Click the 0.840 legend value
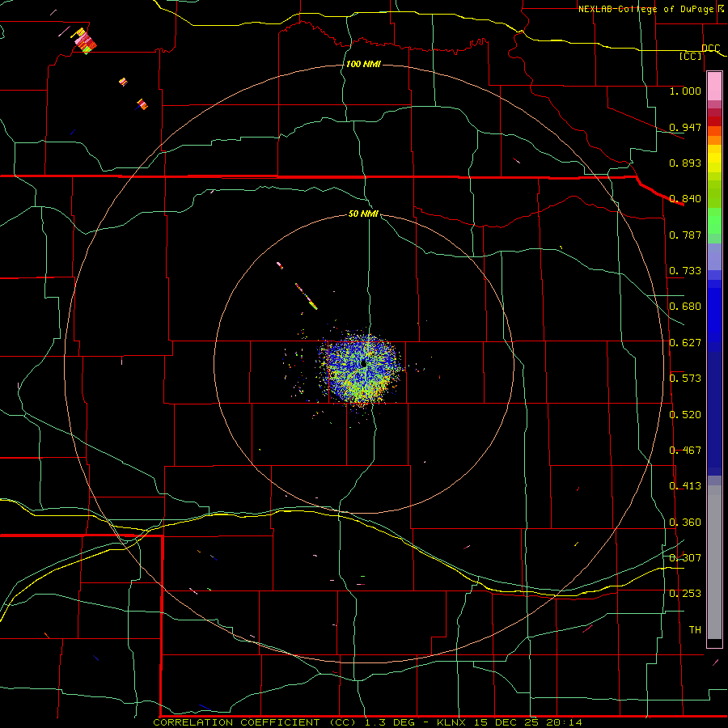Screen dimensions: 728x728 point(685,199)
